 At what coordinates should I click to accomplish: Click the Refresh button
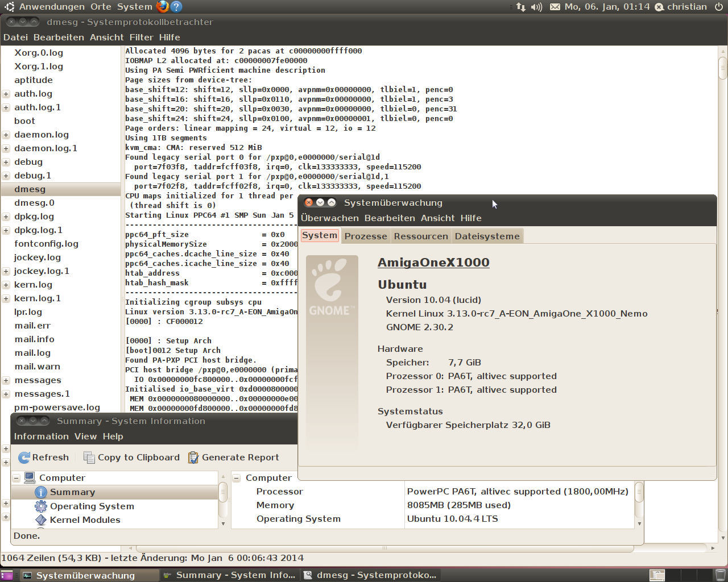click(x=44, y=457)
